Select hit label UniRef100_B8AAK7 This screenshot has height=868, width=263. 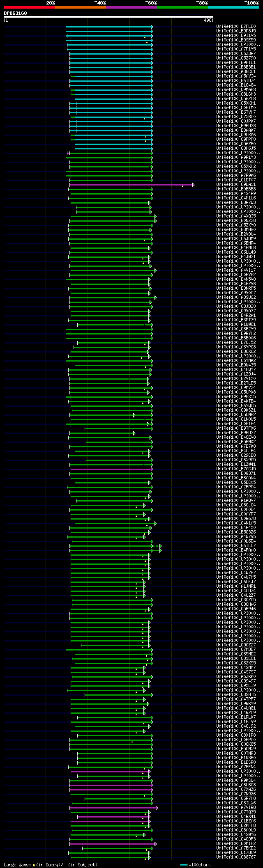(236, 131)
